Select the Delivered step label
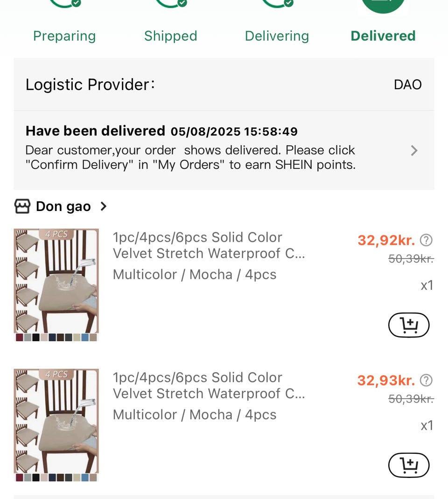 coord(383,36)
